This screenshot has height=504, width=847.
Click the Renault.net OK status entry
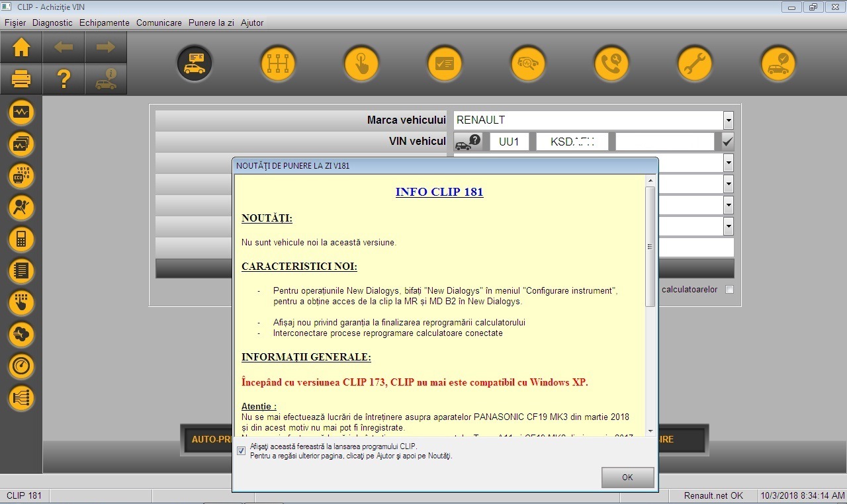click(x=713, y=495)
